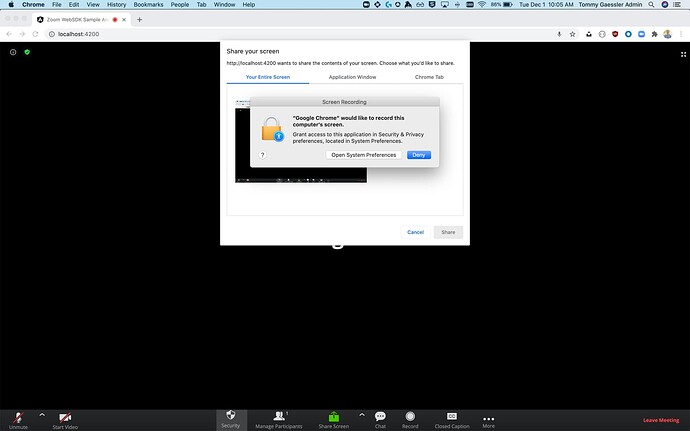Click the microphone icon in address bar
The width and height of the screenshot is (690, 431).
tap(559, 34)
